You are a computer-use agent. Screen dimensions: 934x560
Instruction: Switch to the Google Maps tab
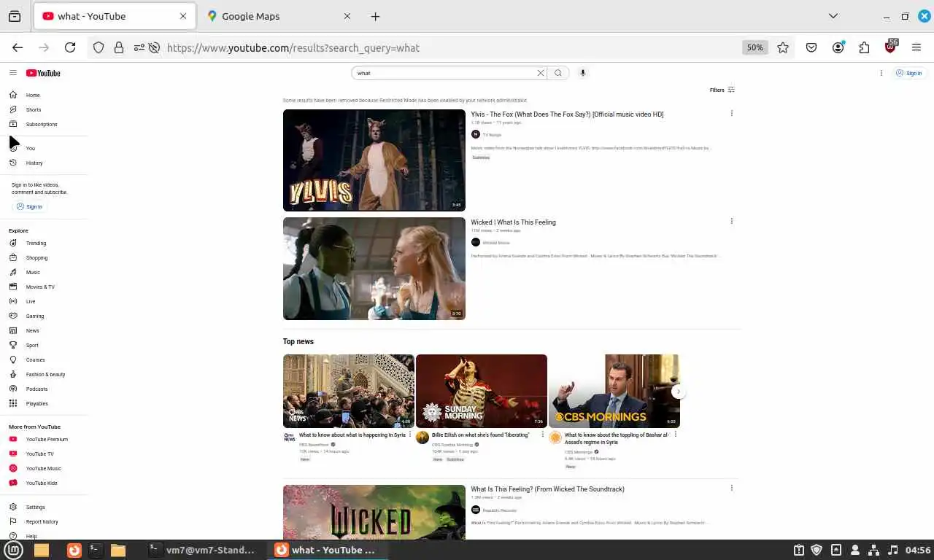pos(277,16)
